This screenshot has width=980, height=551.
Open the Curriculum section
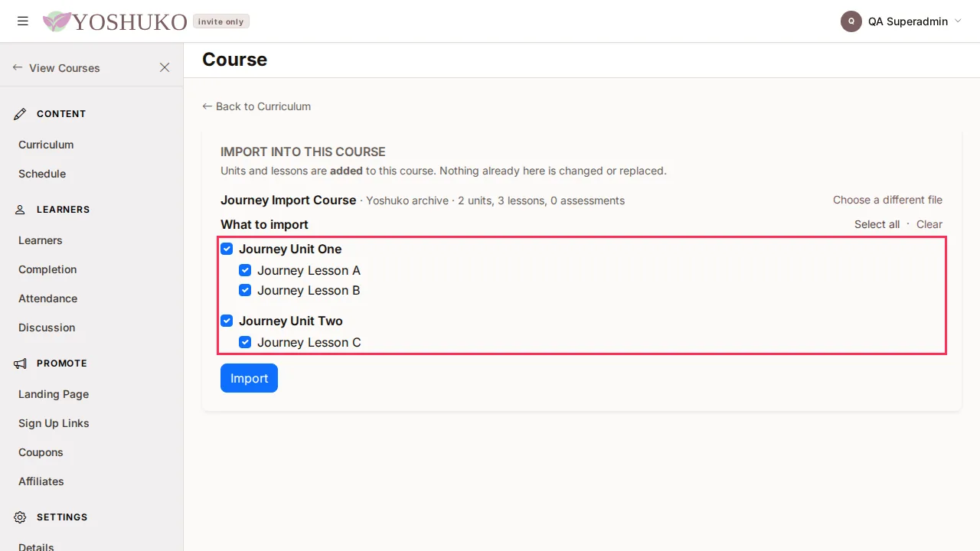[x=46, y=145]
